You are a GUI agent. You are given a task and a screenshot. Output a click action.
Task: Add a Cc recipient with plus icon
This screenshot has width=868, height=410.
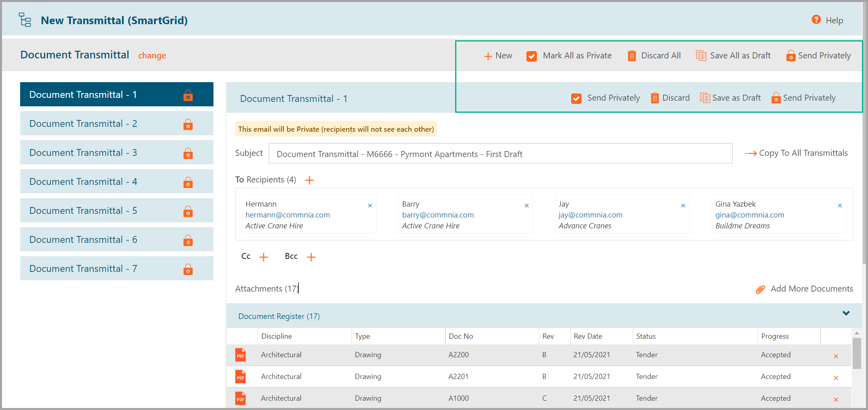[263, 257]
